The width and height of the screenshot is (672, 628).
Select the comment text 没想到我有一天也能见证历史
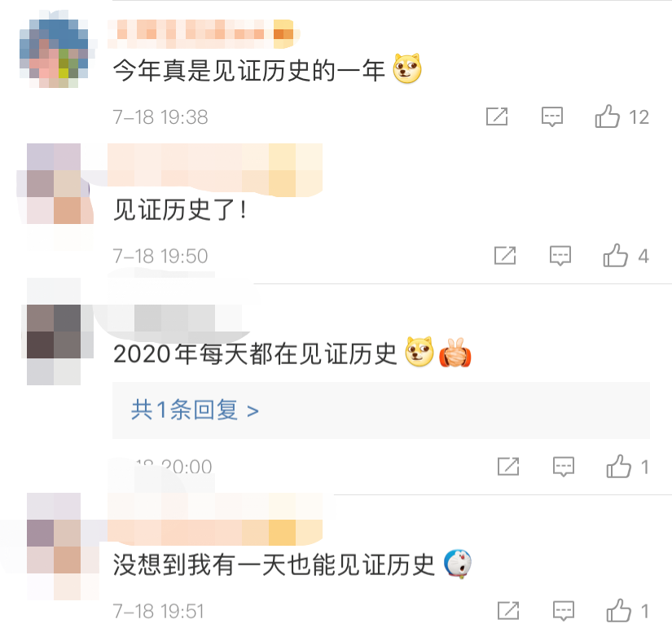(x=274, y=564)
